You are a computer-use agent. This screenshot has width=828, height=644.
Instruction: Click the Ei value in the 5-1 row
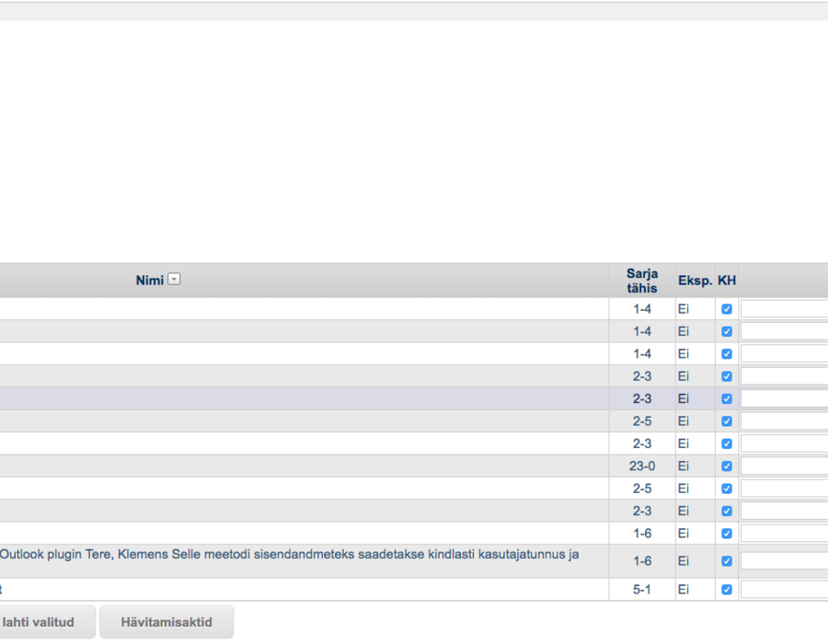tap(684, 589)
